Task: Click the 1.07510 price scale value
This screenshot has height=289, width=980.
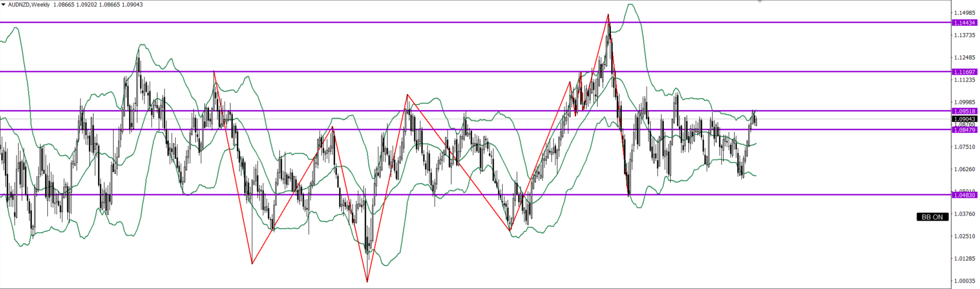Action: [x=964, y=147]
